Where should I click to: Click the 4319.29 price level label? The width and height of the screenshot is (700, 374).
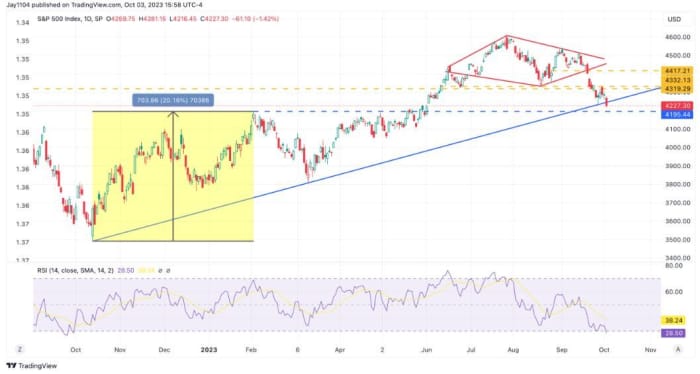[677, 89]
